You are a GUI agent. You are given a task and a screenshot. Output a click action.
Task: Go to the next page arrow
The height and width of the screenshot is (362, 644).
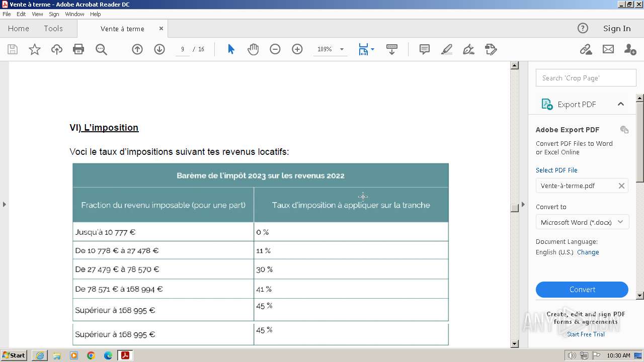point(159,49)
